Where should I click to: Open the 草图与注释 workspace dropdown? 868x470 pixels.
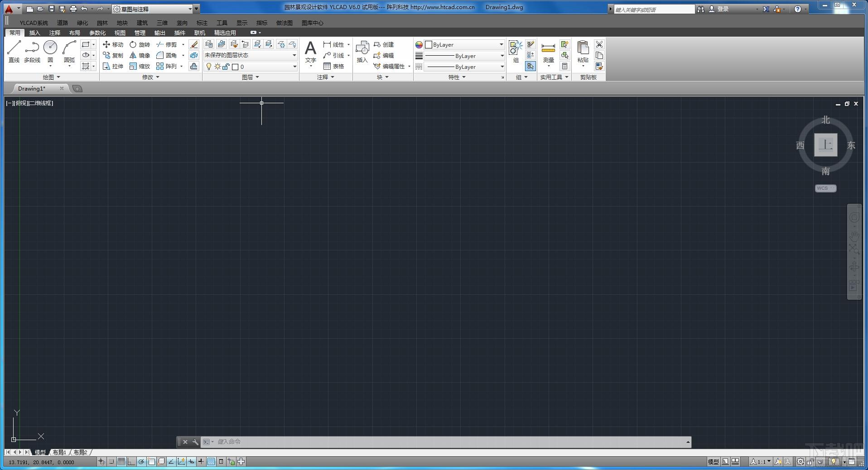pyautogui.click(x=152, y=9)
